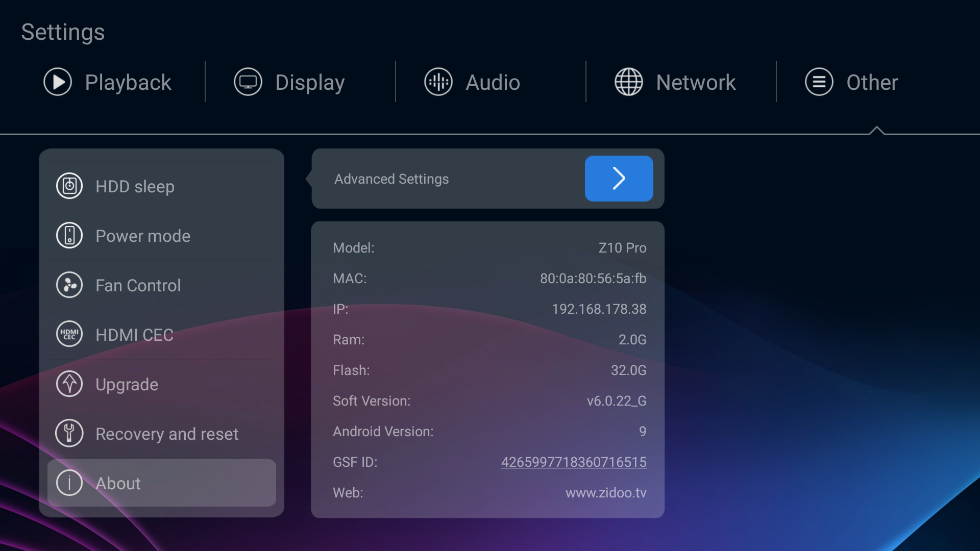Open Advanced Settings with the blue chevron
980x551 pixels.
point(619,179)
